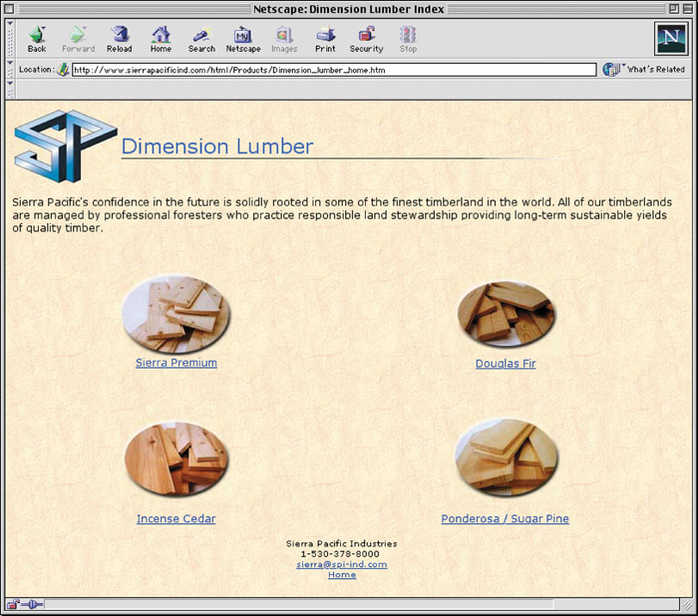Click the Dimension Lumber heading
Screen dimensions: 698x616
click(217, 147)
